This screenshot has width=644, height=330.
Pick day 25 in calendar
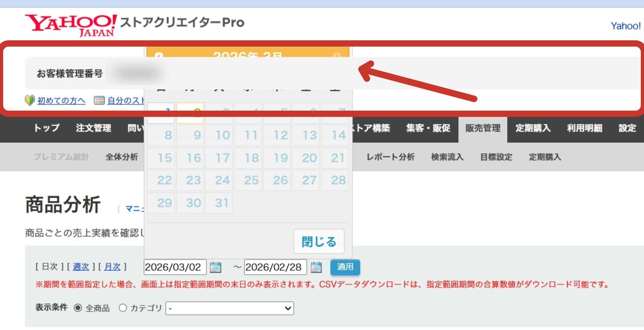[x=248, y=180]
